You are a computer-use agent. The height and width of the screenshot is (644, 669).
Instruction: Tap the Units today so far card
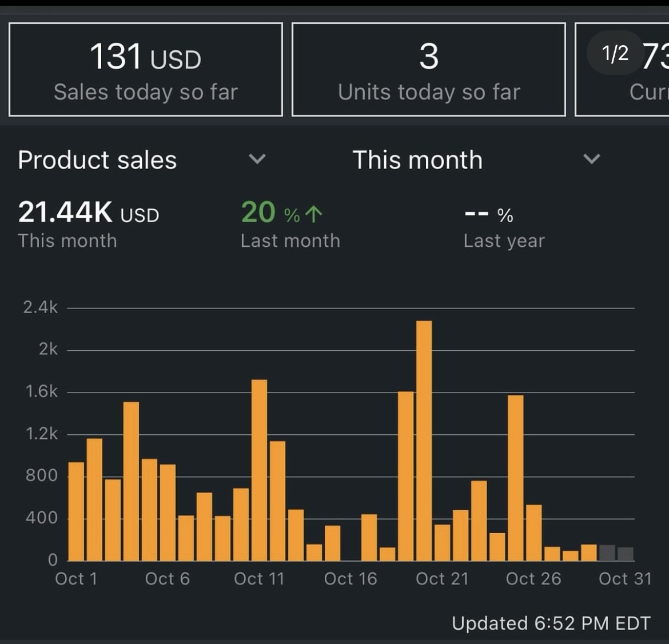tap(429, 70)
